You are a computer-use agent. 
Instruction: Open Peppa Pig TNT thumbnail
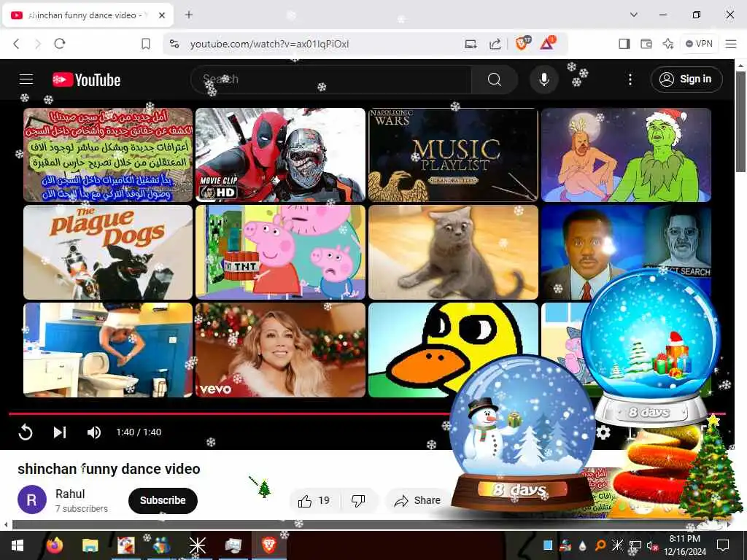[x=280, y=252]
